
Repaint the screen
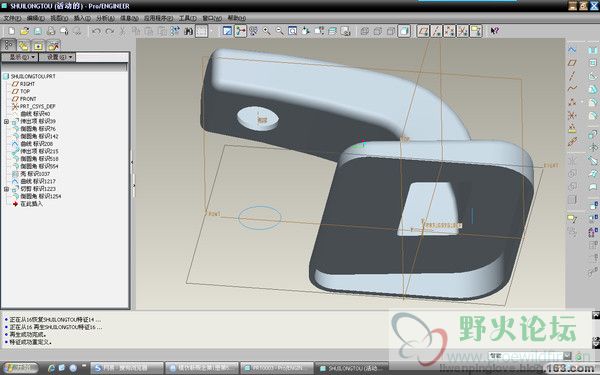tap(227, 31)
